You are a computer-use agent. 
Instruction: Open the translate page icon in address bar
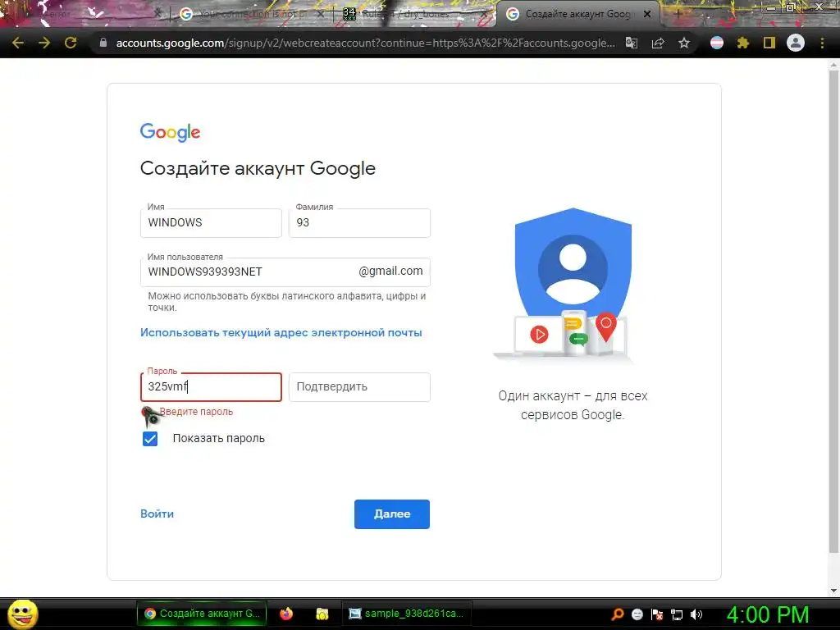pyautogui.click(x=632, y=43)
